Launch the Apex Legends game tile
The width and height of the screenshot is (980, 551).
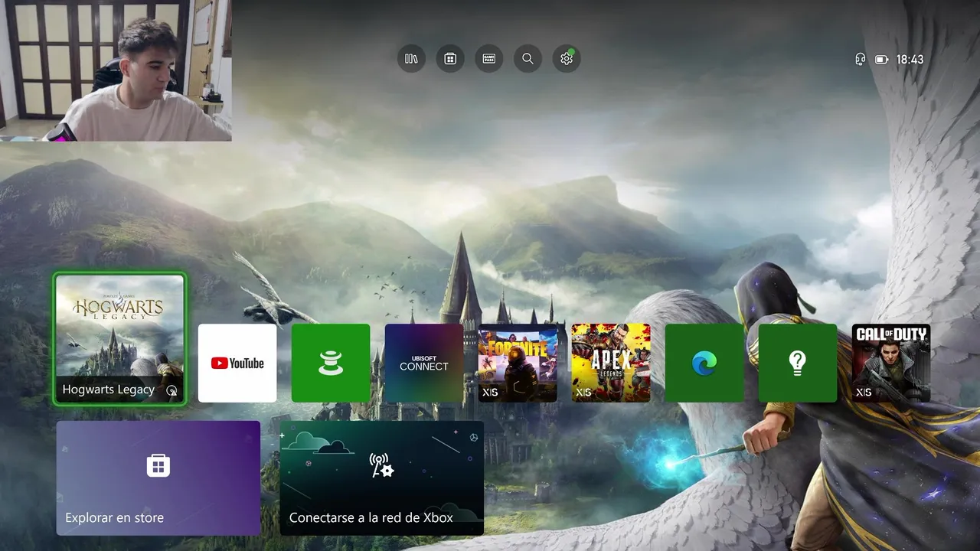611,363
